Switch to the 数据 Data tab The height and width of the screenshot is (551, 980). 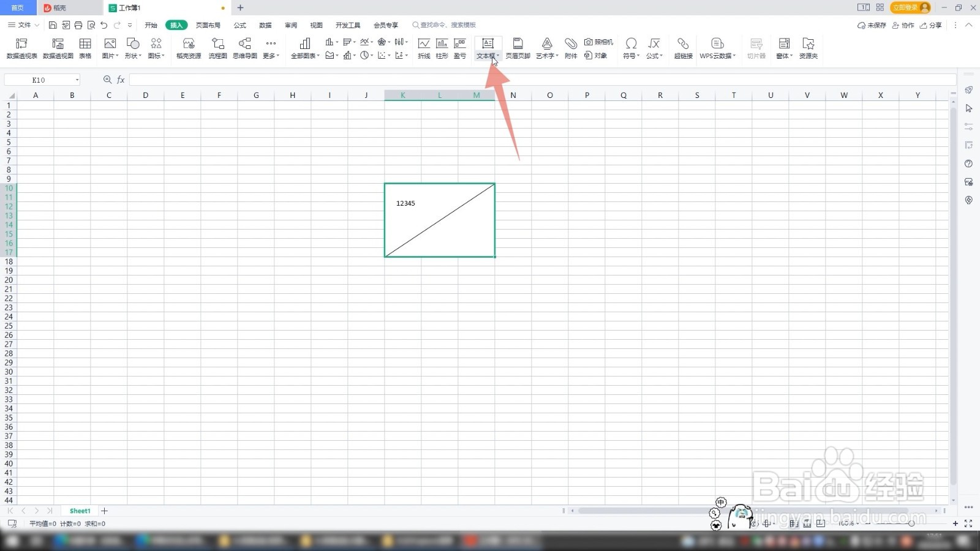pos(265,25)
